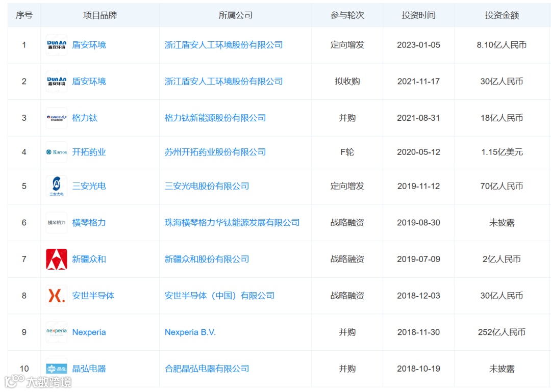Screen dimensions: 551x392
Task: Click the 投资时间 column header
Action: (x=418, y=15)
